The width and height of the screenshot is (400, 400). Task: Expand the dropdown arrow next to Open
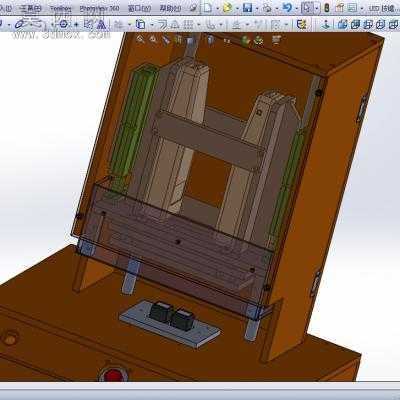(237, 8)
